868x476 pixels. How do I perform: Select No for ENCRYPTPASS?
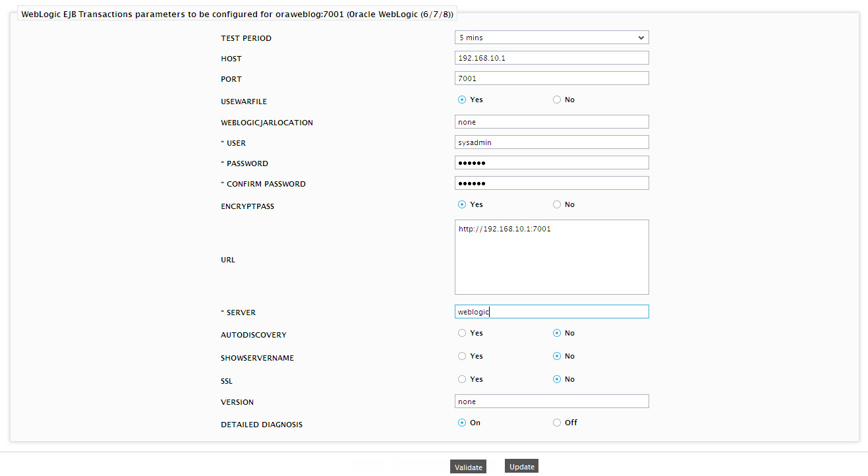pos(557,204)
